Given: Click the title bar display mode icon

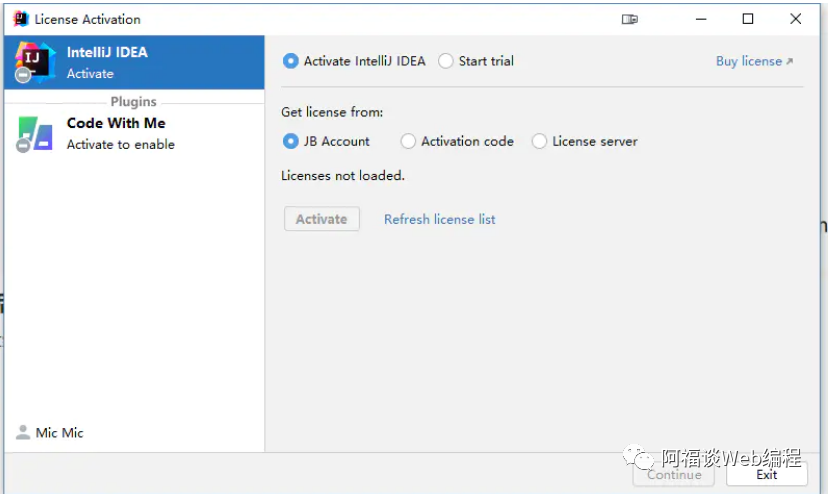Looking at the screenshot, I should point(629,20).
